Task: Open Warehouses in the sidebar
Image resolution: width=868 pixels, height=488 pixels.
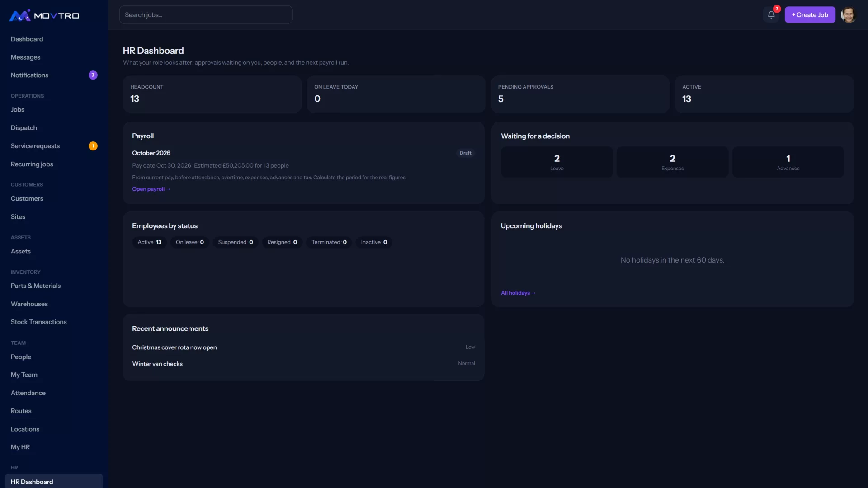Action: (x=54, y=304)
